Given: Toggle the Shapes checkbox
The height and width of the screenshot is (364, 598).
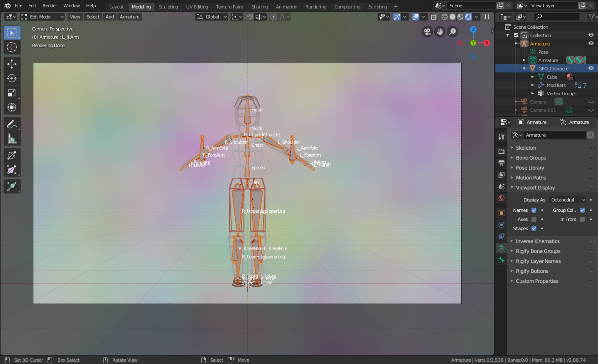Looking at the screenshot, I should [x=534, y=229].
